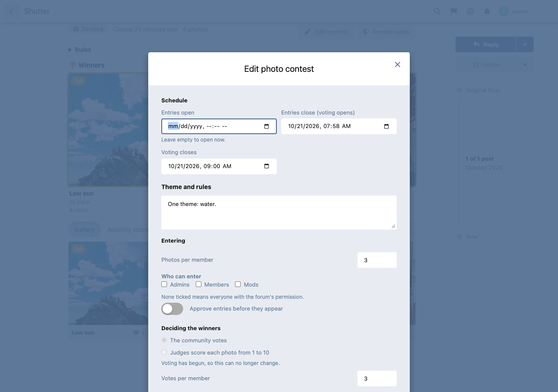Viewport: 558px width, 392px height.
Task: Click the Reply button
Action: [x=486, y=44]
